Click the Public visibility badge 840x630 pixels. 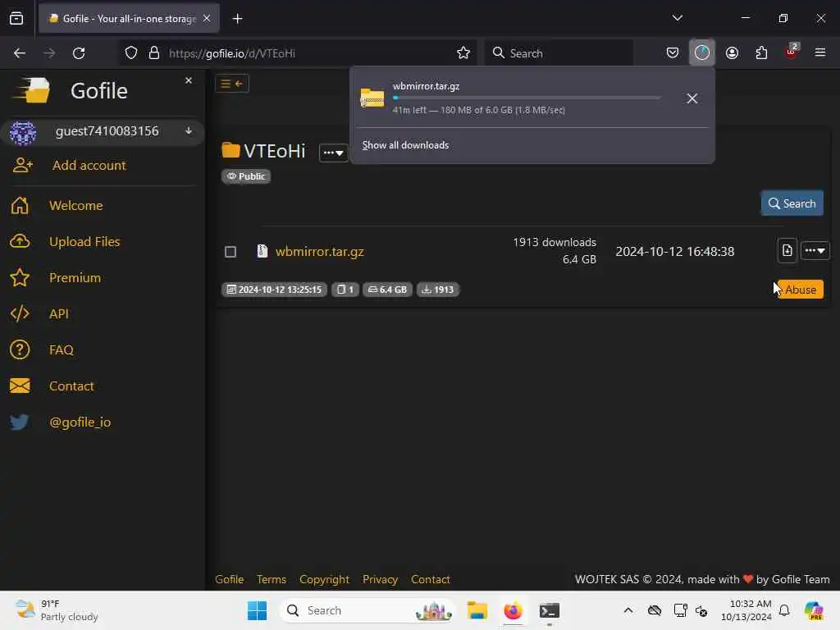click(246, 176)
